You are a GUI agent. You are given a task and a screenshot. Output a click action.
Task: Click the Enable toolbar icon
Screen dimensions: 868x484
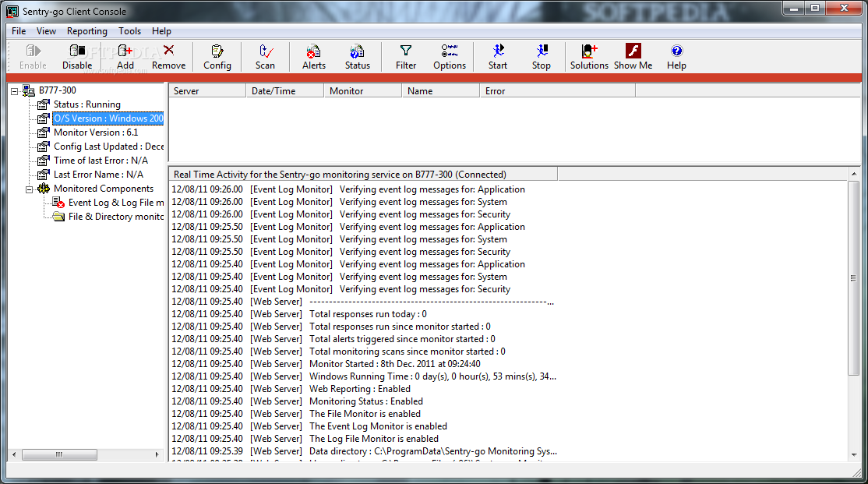pos(33,51)
